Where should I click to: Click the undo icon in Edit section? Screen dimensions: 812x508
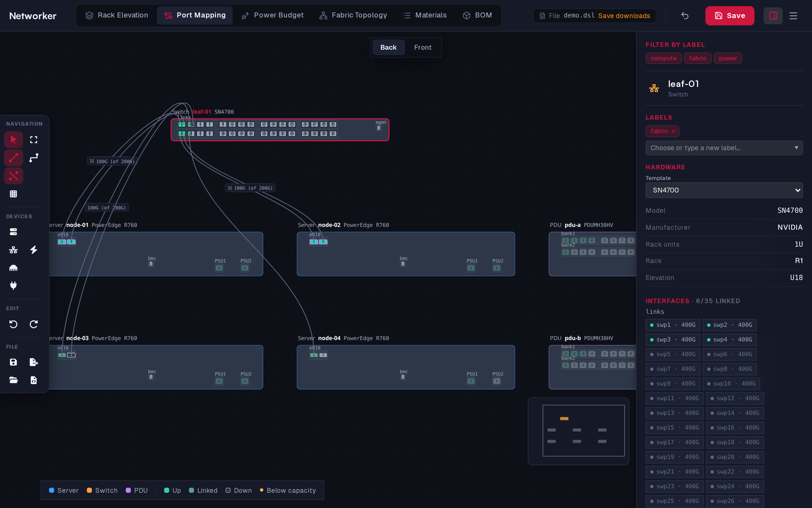pyautogui.click(x=14, y=324)
